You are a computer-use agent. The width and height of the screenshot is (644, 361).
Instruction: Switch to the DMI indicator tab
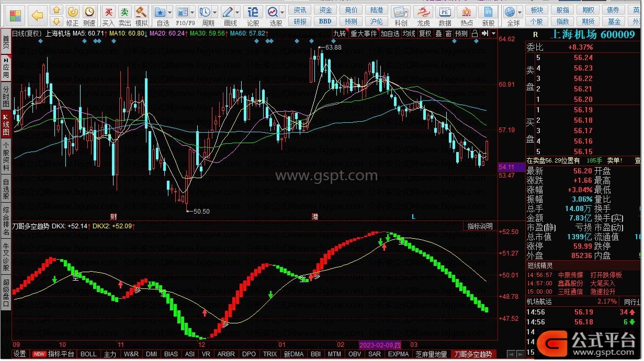(151, 354)
